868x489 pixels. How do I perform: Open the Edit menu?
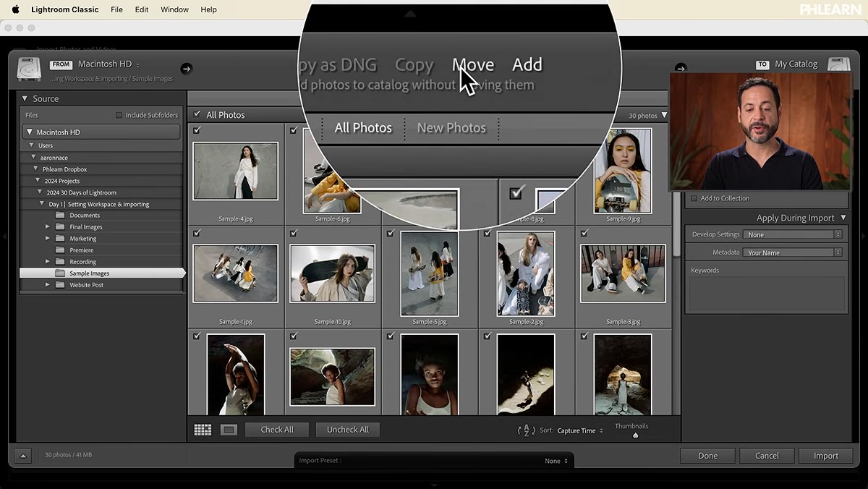[x=142, y=9]
